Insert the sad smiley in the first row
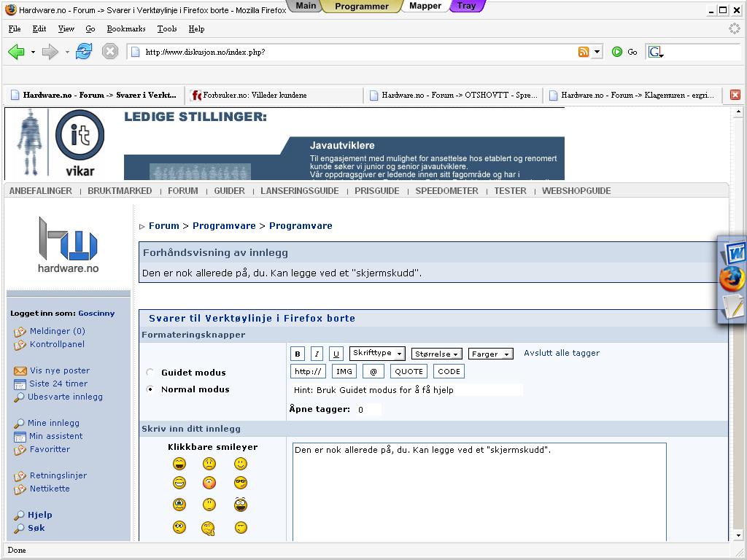This screenshot has width=747, height=560. pos(209,463)
